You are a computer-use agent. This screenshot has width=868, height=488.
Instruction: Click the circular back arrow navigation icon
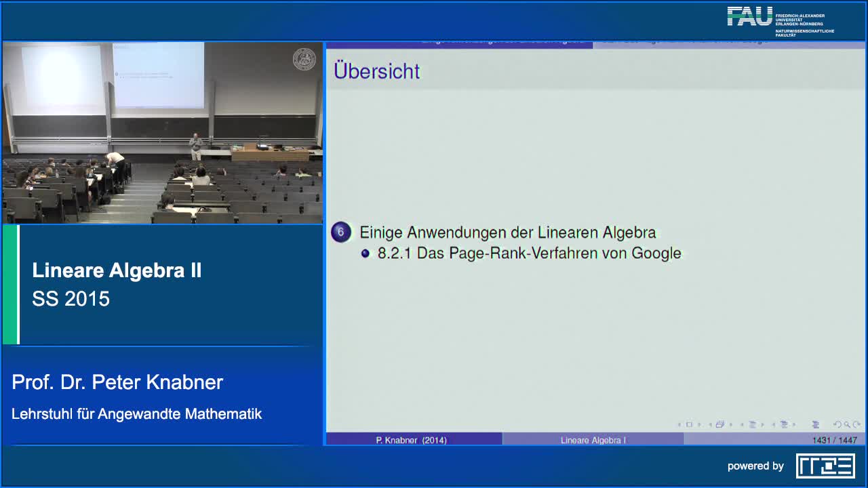pos(837,425)
